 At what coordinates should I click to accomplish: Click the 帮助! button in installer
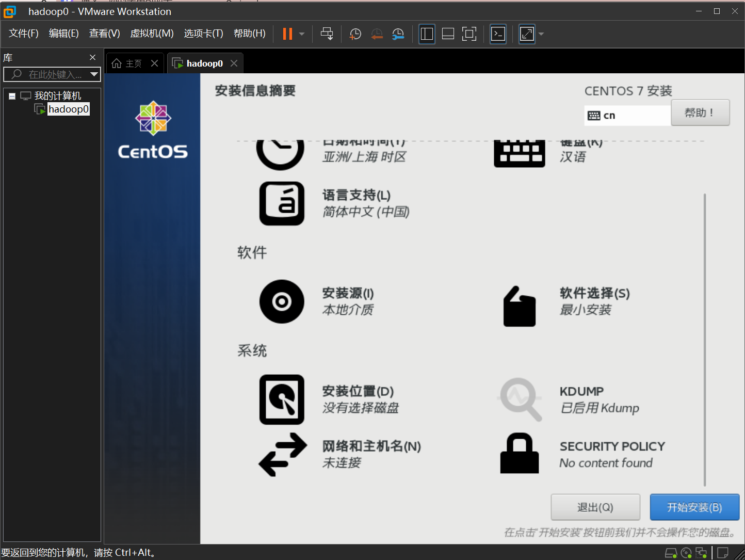[x=700, y=113]
